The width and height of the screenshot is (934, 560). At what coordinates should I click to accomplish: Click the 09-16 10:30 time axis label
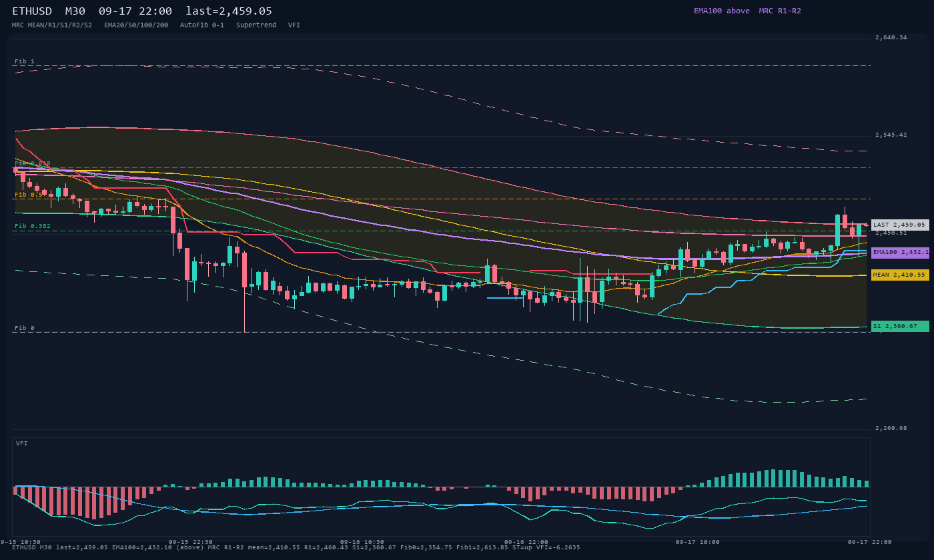click(362, 542)
